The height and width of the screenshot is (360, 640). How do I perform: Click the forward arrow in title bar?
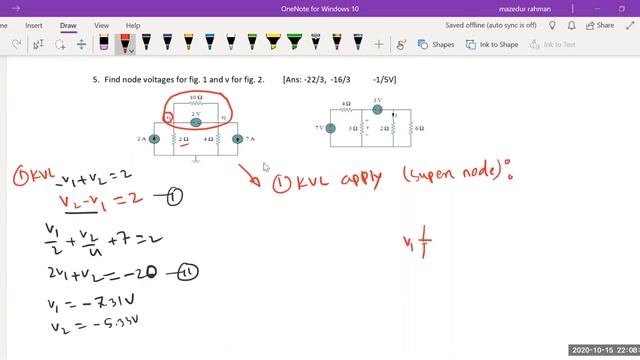click(16, 8)
